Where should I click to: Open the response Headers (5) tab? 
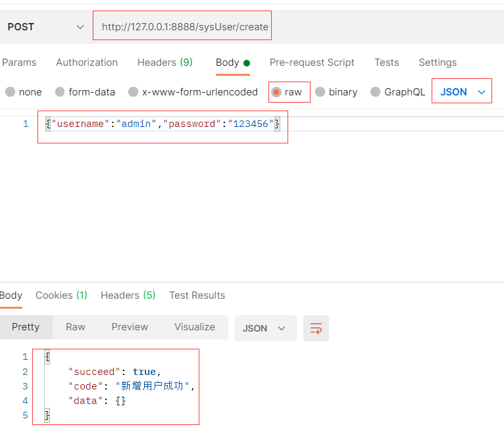(128, 295)
